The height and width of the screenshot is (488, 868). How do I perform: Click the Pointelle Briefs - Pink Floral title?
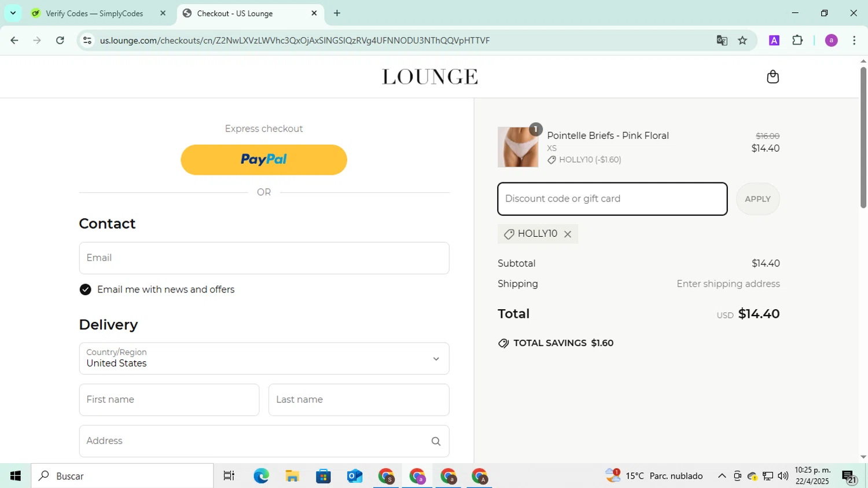coord(608,135)
